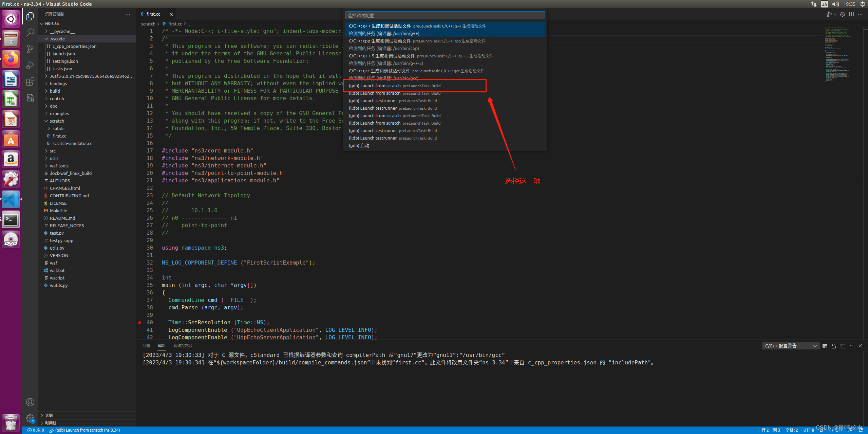Open the Search view in activity bar
This screenshot has width=868, height=434.
30,33
